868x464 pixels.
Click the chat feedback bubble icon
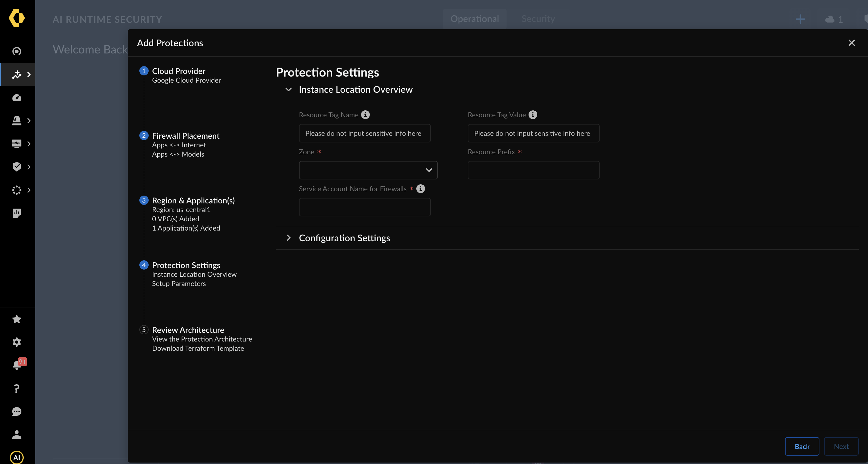[x=16, y=411]
